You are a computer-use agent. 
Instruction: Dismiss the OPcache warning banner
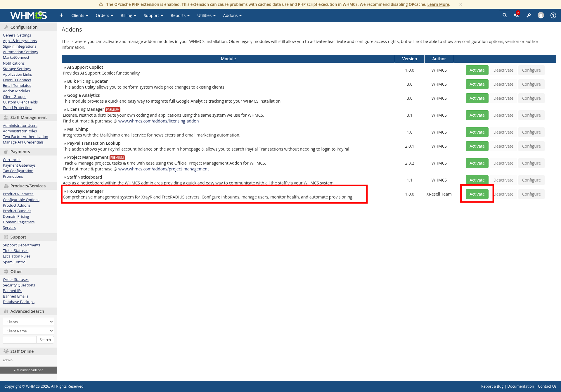pos(461,4)
